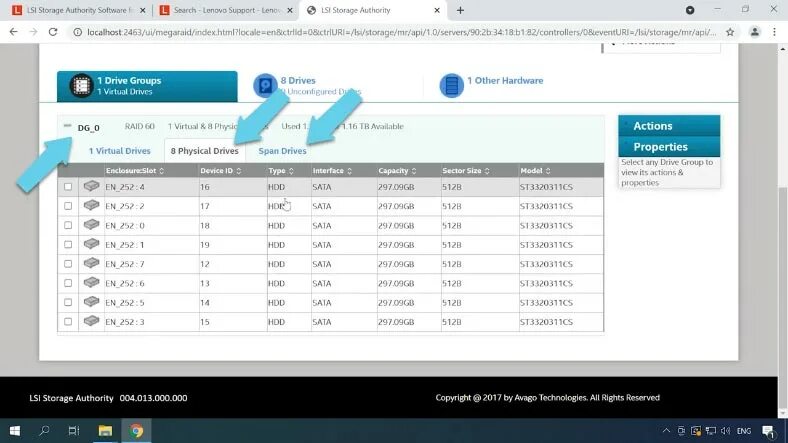788x443 pixels.
Task: Sort by Capacity column
Action: [x=397, y=171]
